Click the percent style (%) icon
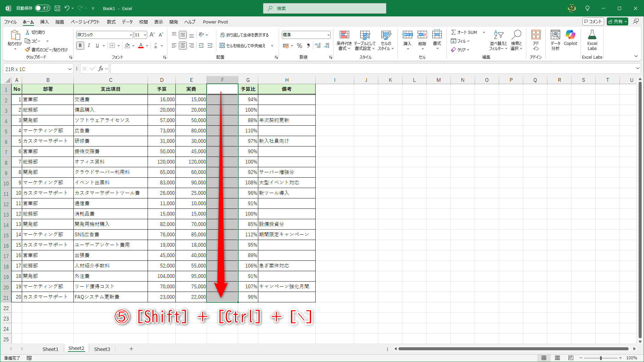Screen dimensions: 644x362 point(299,46)
